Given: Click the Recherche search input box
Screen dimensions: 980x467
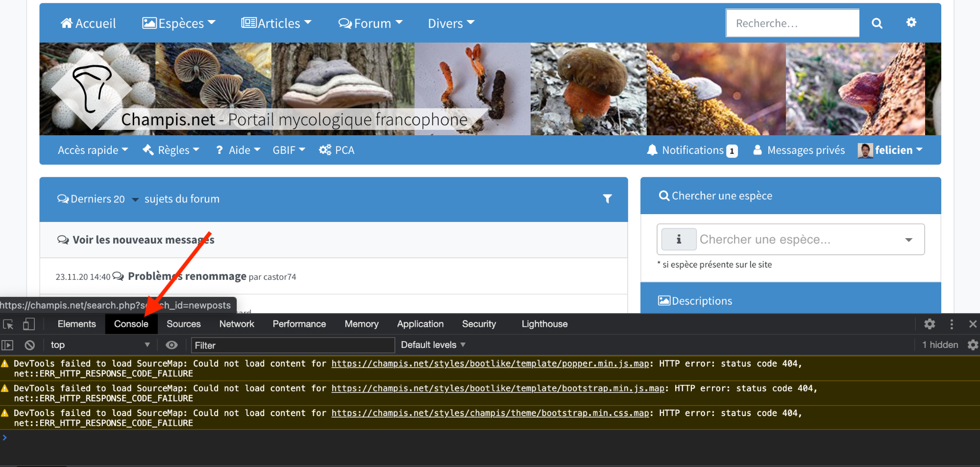Looking at the screenshot, I should pos(792,24).
